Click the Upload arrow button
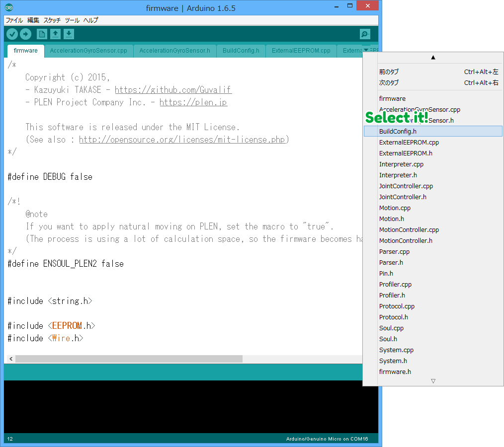The width and height of the screenshot is (504, 447). (26, 34)
